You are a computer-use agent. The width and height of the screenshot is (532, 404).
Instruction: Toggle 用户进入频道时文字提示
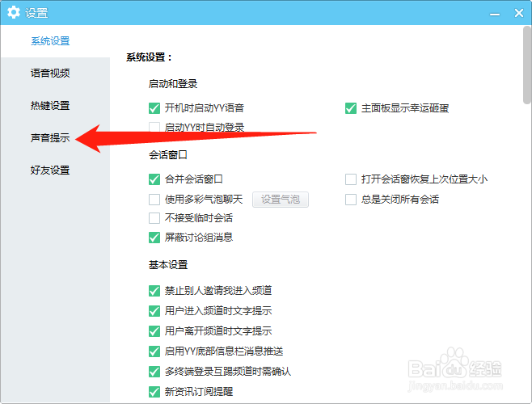[x=154, y=311]
